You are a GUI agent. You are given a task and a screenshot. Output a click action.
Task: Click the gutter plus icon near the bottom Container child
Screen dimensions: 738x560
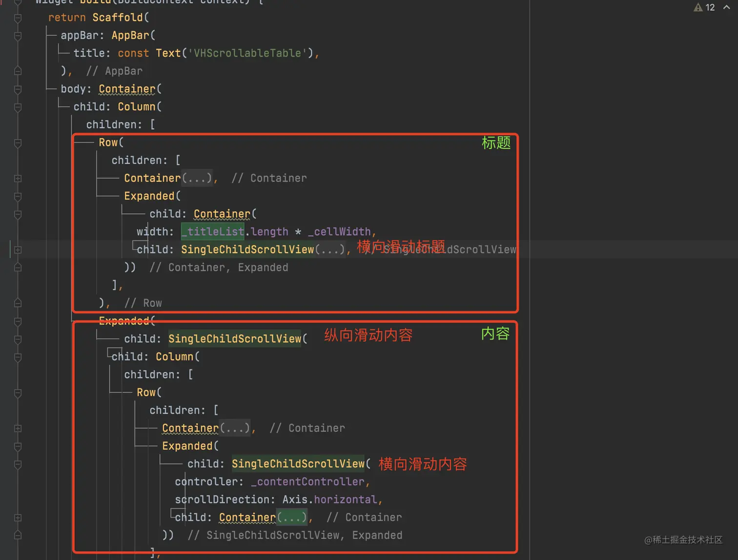(18, 518)
